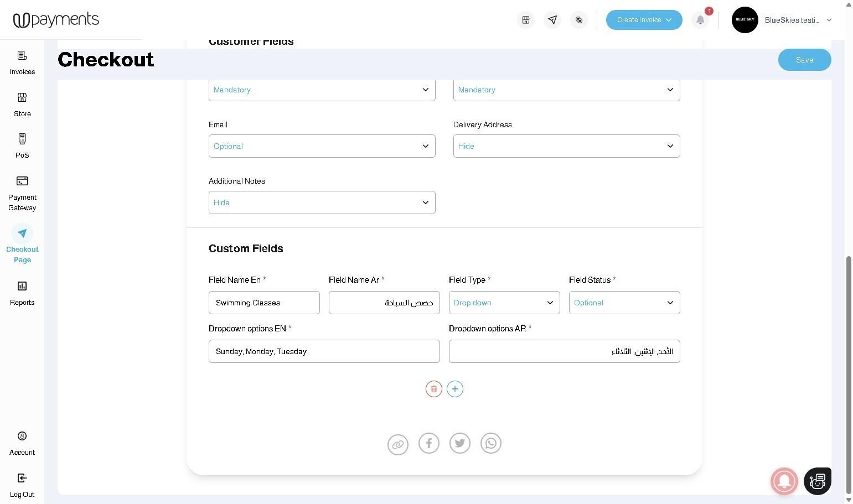Open the Payment Gateway section
Viewport: 853px width, 504px height.
point(22,194)
